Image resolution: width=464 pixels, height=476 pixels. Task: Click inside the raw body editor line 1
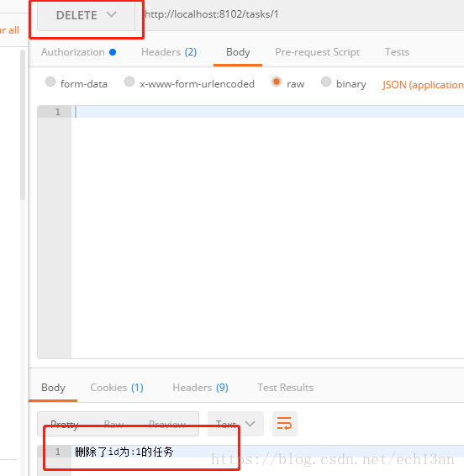pos(267,112)
